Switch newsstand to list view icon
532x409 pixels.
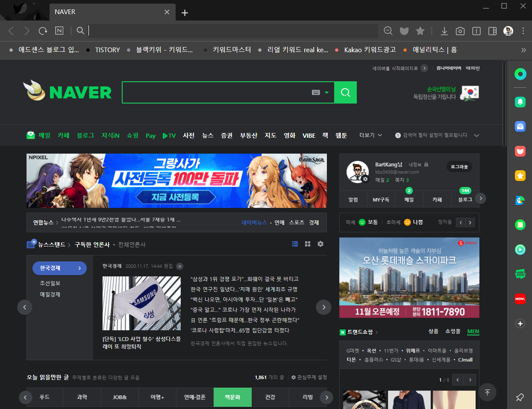coord(295,244)
